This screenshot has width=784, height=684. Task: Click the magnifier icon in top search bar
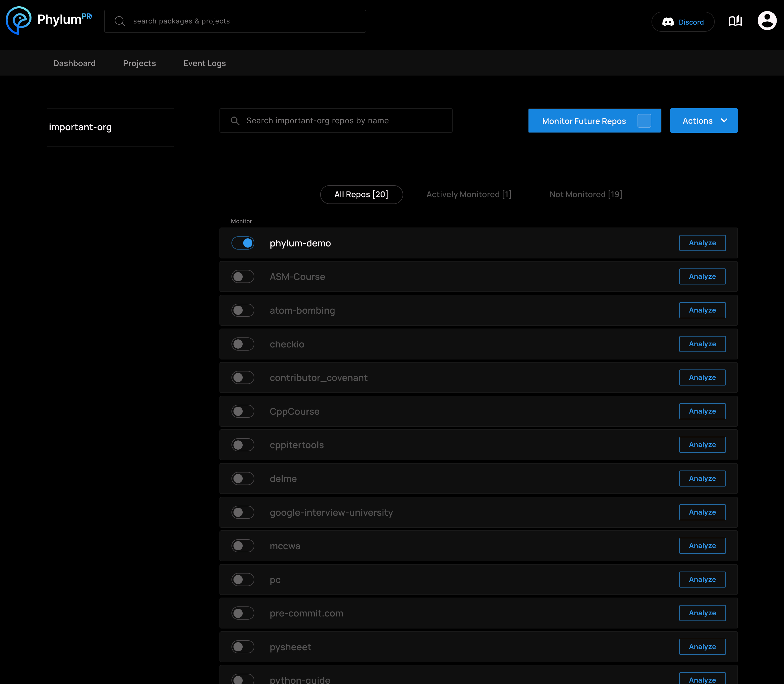(x=120, y=21)
